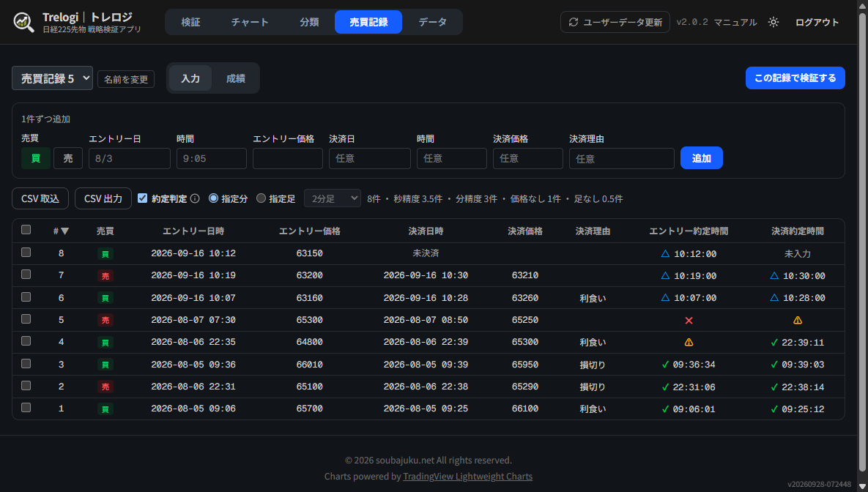
Task: Select the 指定分 radio button
Action: tap(213, 198)
